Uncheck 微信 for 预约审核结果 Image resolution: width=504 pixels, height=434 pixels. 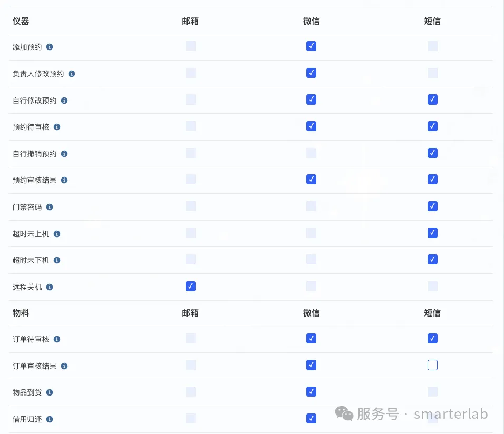[311, 179]
